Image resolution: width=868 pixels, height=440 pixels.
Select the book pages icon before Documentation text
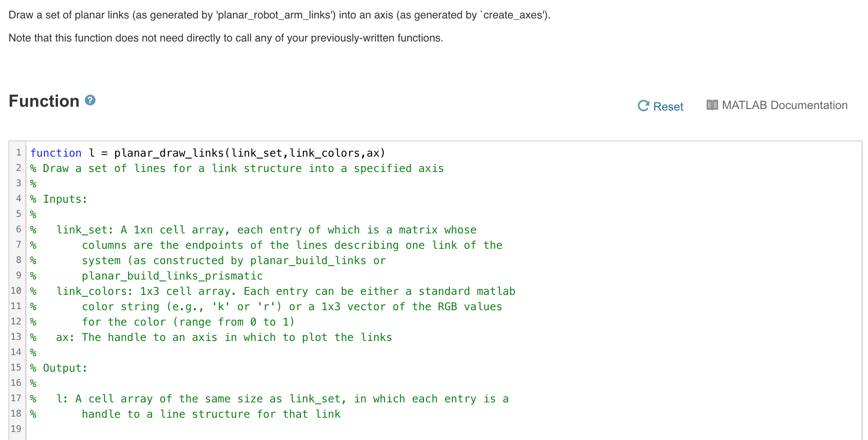click(712, 104)
